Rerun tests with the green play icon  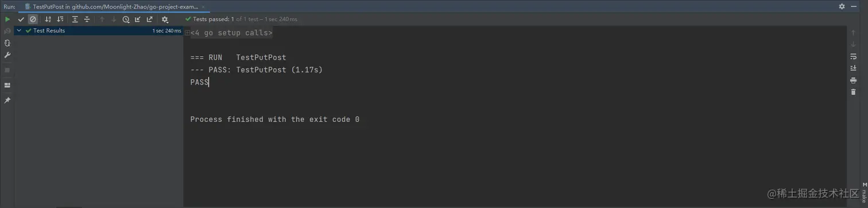(x=7, y=20)
